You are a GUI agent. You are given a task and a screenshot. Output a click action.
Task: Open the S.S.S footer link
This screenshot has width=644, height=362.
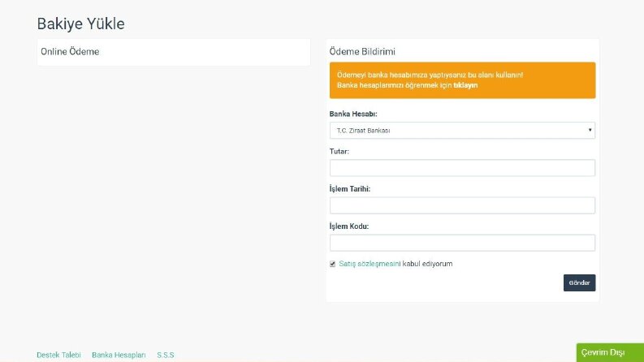166,355
